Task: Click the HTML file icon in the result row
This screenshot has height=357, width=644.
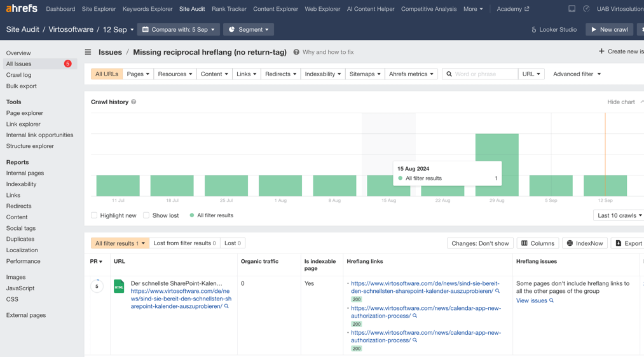Action: tap(119, 286)
